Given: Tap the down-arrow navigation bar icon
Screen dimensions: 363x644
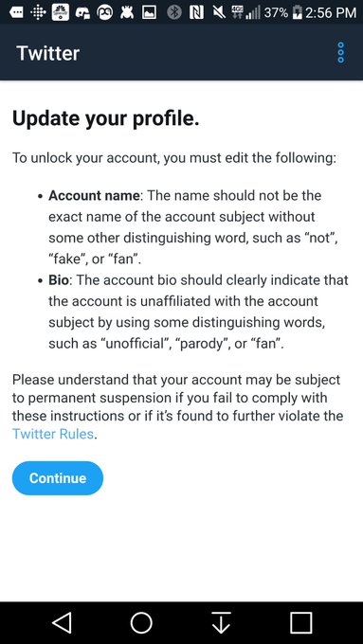Looking at the screenshot, I should (x=221, y=622).
